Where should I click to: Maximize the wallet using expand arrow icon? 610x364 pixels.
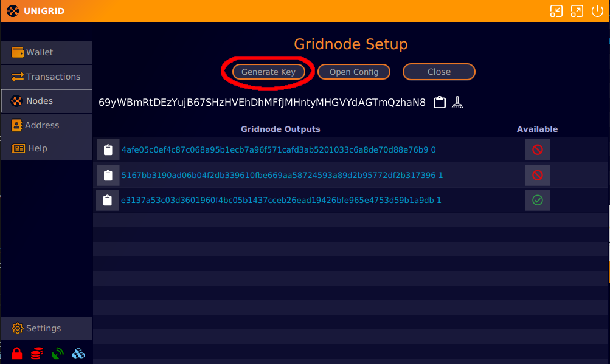(577, 11)
